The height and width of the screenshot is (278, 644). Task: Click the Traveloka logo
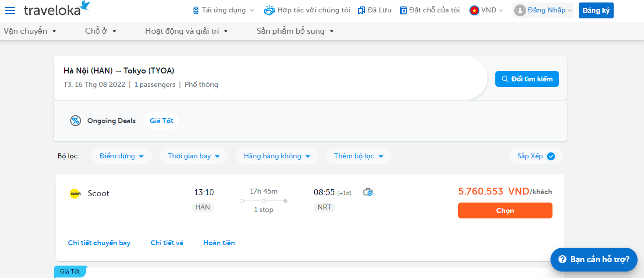[x=57, y=9]
